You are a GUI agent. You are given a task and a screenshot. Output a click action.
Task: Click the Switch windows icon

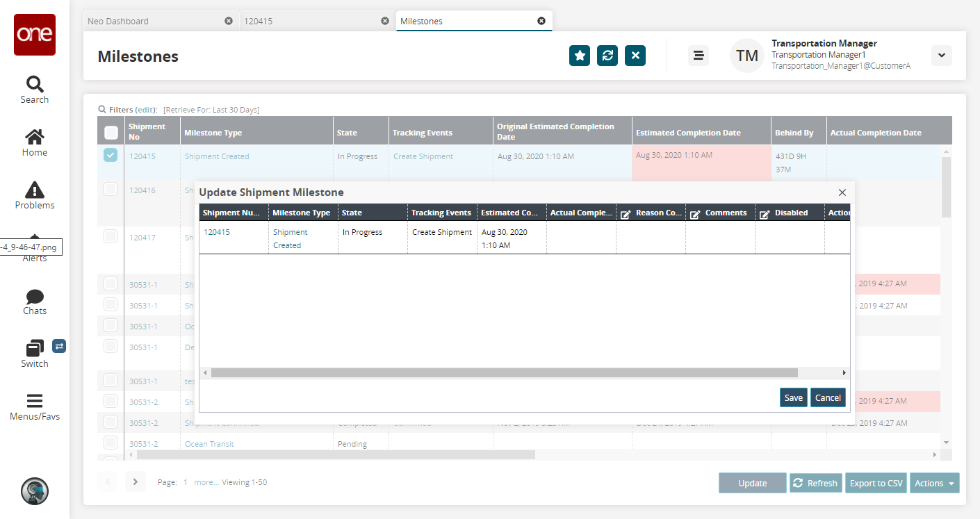(x=34, y=349)
